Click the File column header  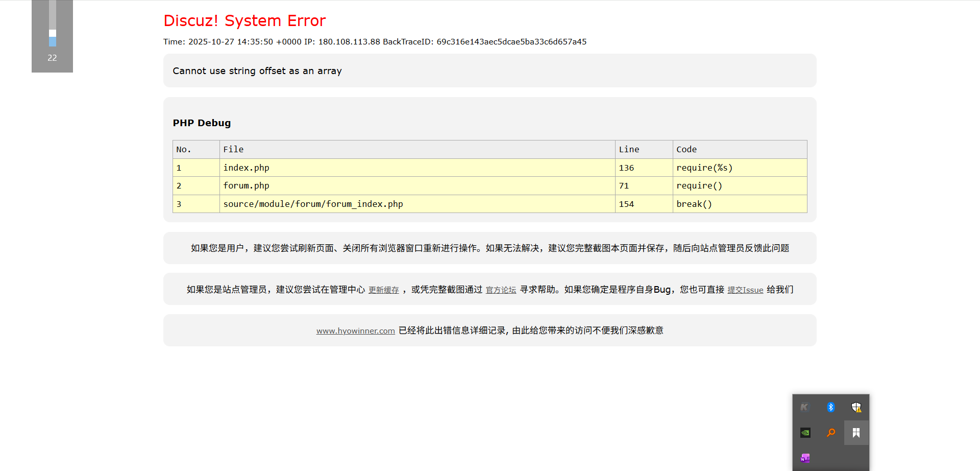click(x=233, y=149)
